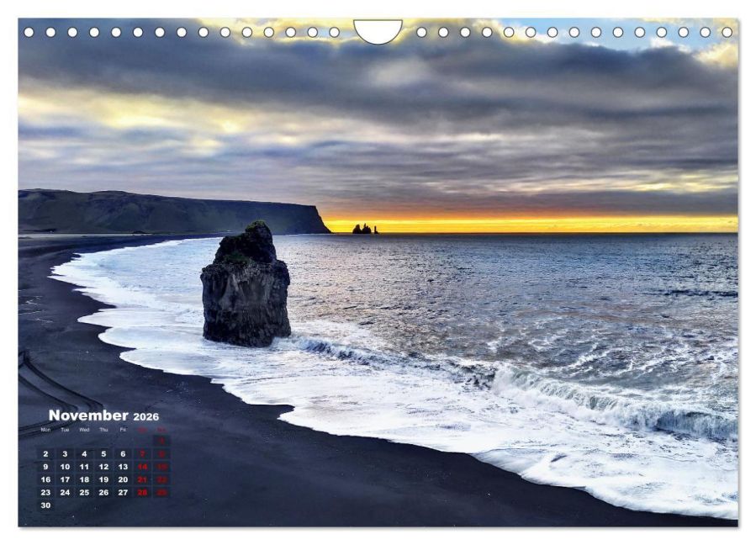Select date 23 in the calendar

(45, 493)
